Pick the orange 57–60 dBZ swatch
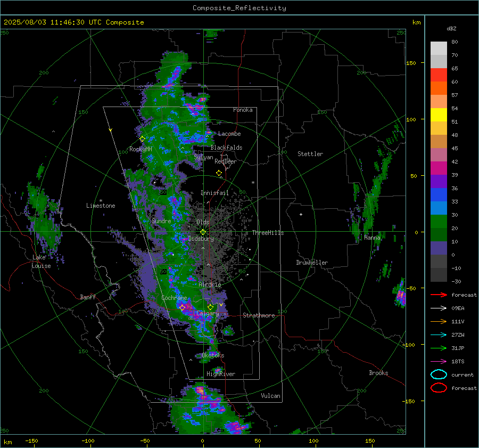 pos(439,88)
